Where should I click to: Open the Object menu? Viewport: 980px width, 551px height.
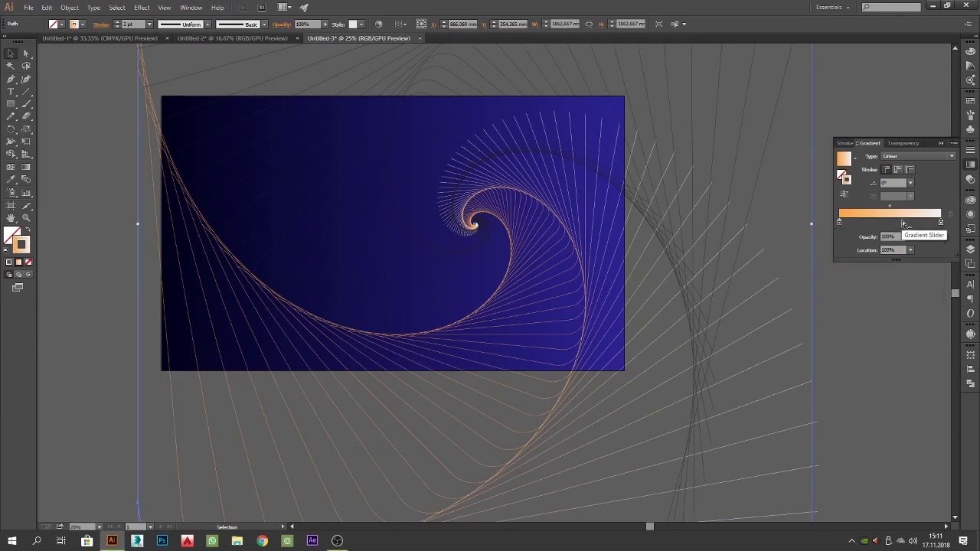click(x=70, y=7)
